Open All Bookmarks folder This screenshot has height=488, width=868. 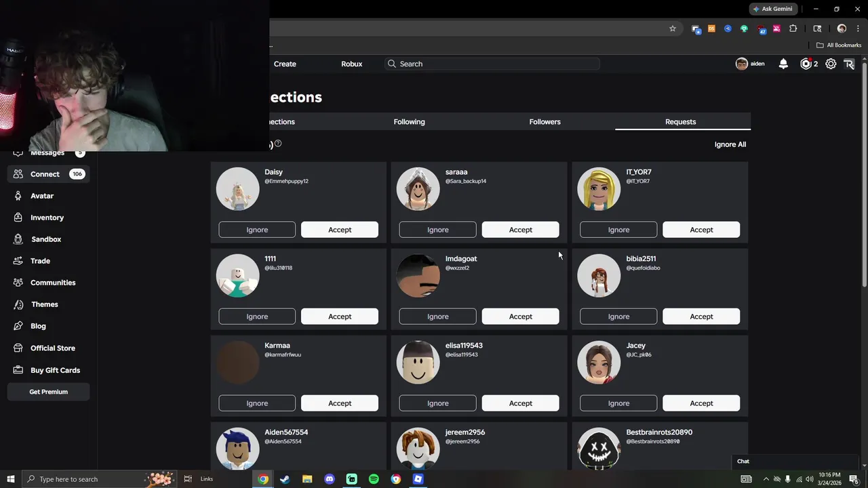click(x=839, y=45)
